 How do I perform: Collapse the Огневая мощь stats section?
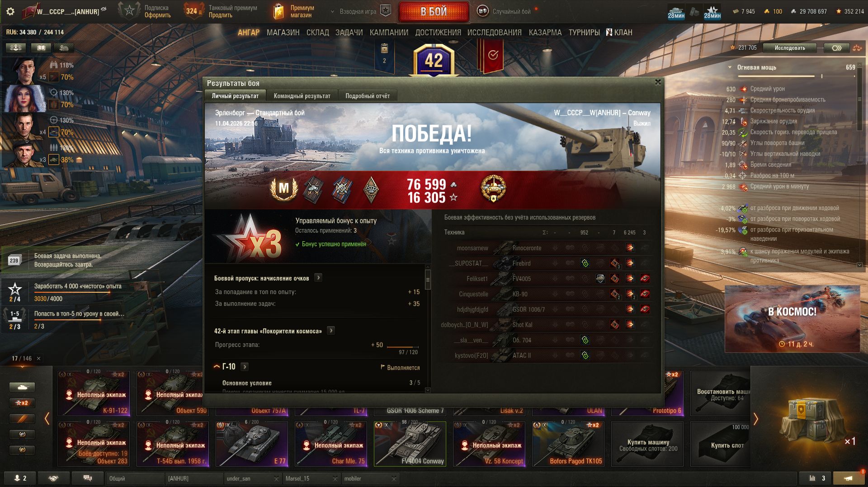click(730, 67)
